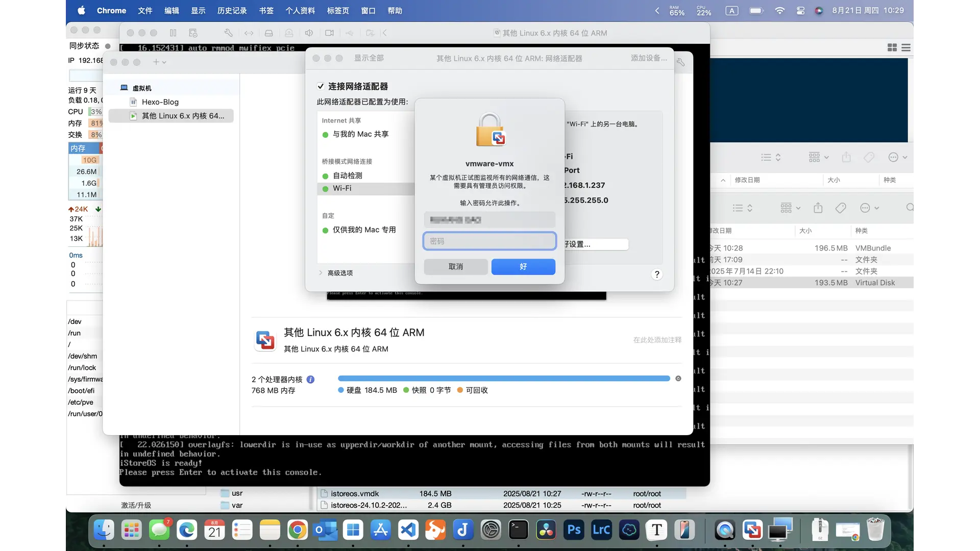Expand the Advanced options disclosure

(x=321, y=273)
